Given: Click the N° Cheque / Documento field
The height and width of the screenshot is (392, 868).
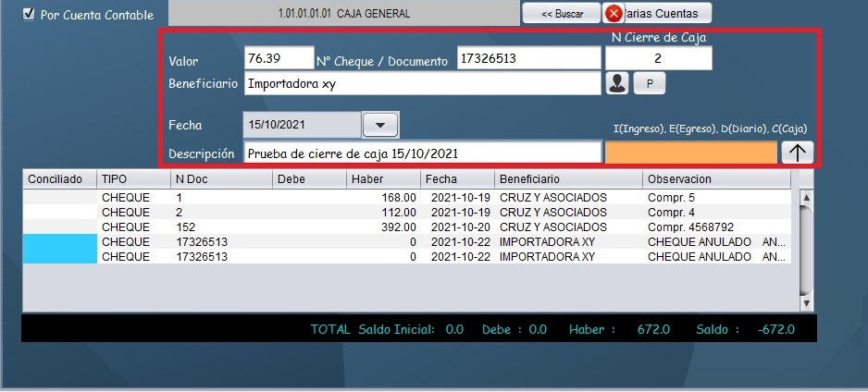Looking at the screenshot, I should pos(528,59).
